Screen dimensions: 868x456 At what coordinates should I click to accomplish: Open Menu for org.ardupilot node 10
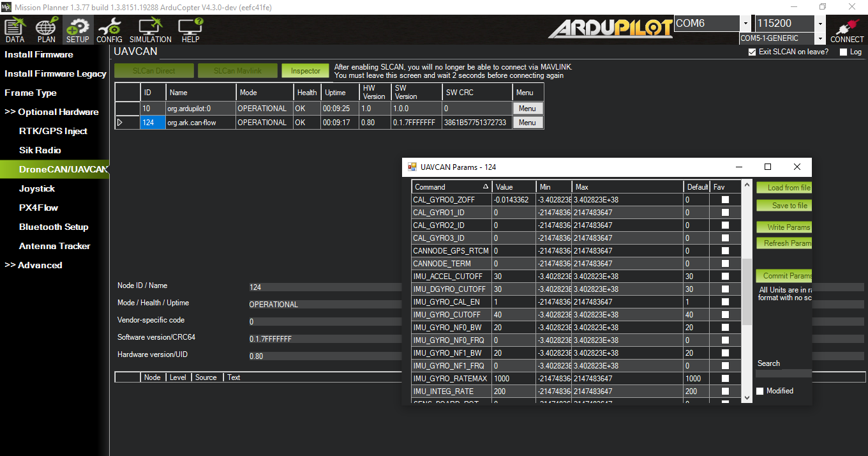coord(528,109)
